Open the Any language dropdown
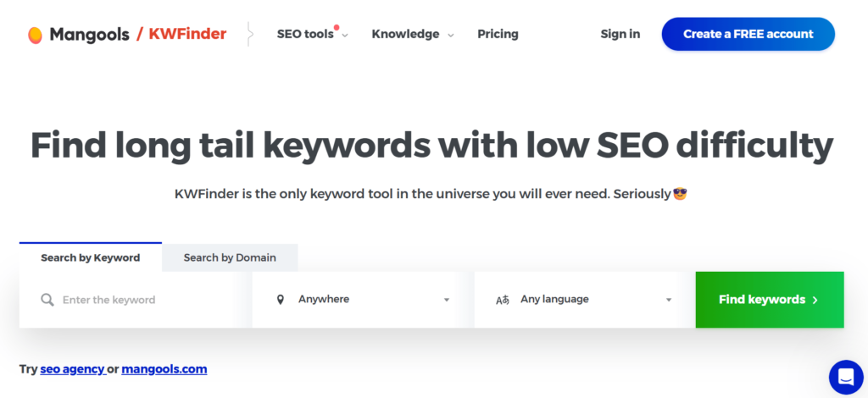Screen dimensions: 868x398 tap(585, 300)
